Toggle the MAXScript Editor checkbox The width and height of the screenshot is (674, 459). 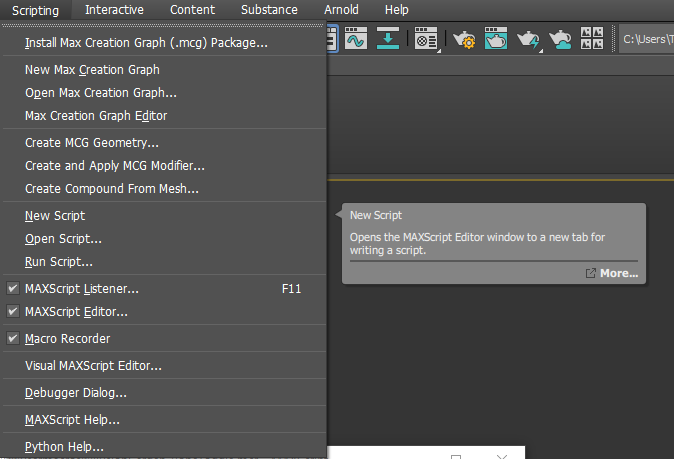coord(13,312)
